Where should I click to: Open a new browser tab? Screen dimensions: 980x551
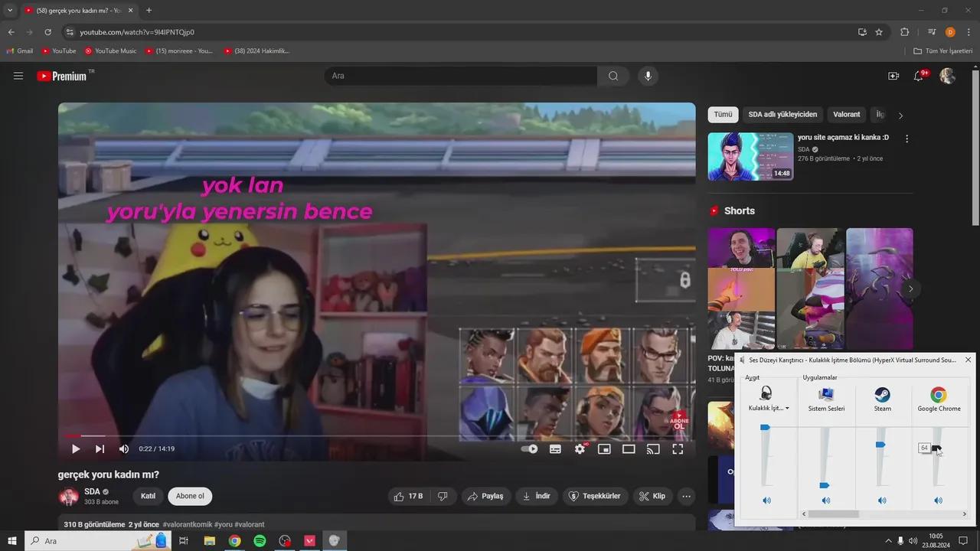point(149,11)
